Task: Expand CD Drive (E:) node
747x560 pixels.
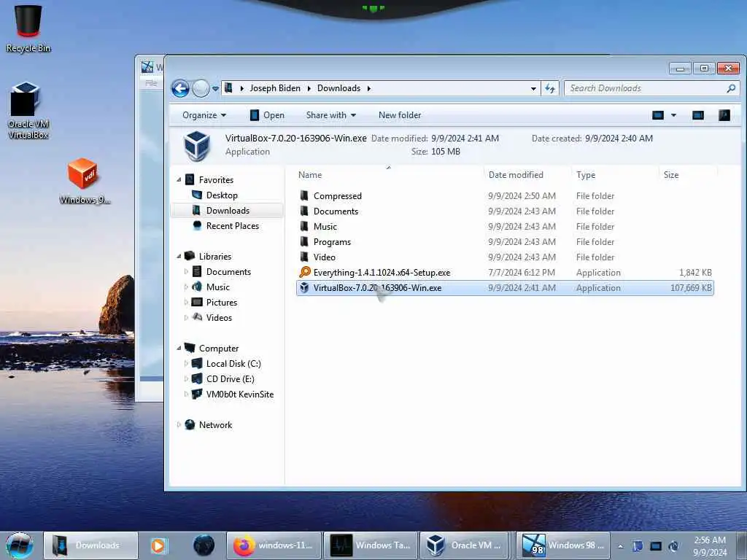Action: click(186, 379)
